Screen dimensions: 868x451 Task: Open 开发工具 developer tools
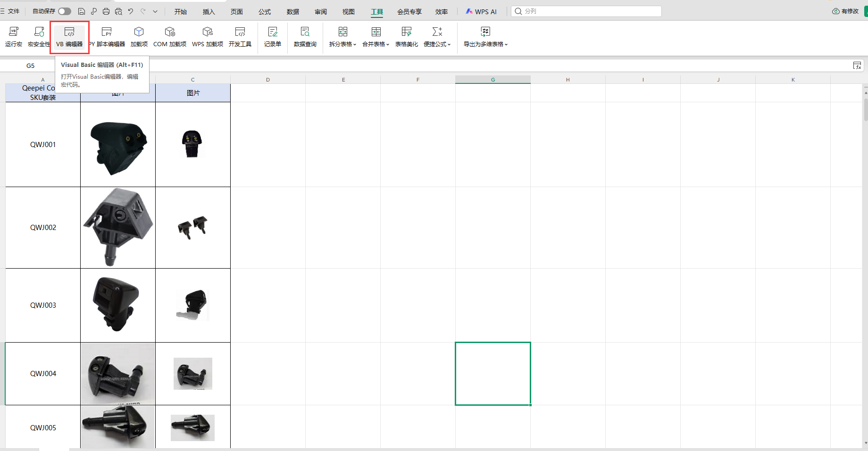[240, 37]
